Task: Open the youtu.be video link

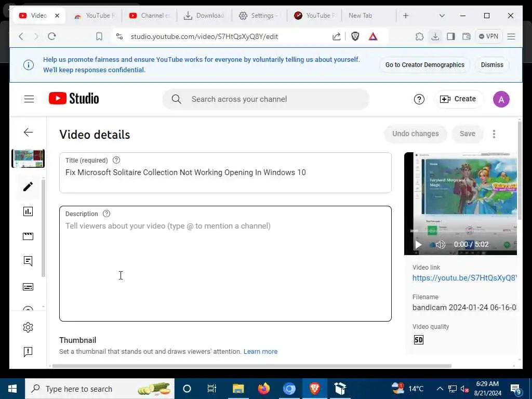Action: [464, 278]
